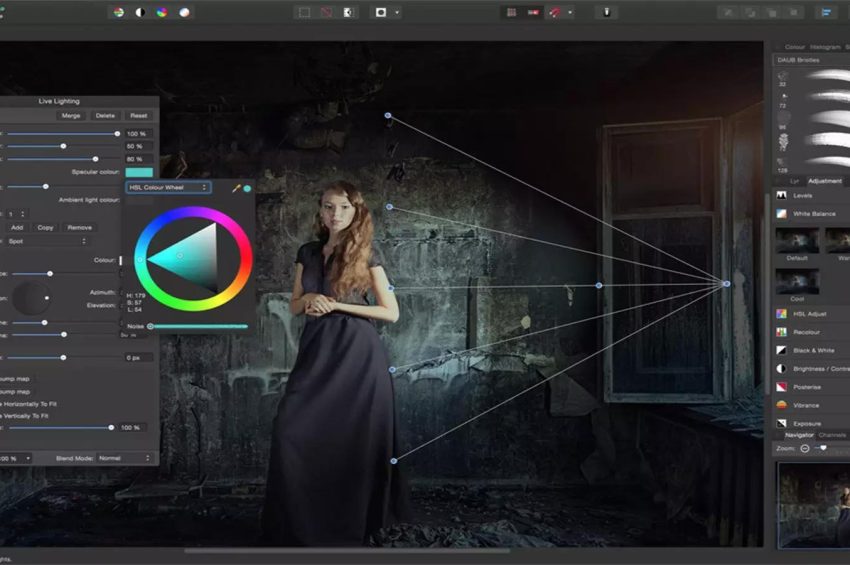Select the Black & White adjustment

[815, 351]
